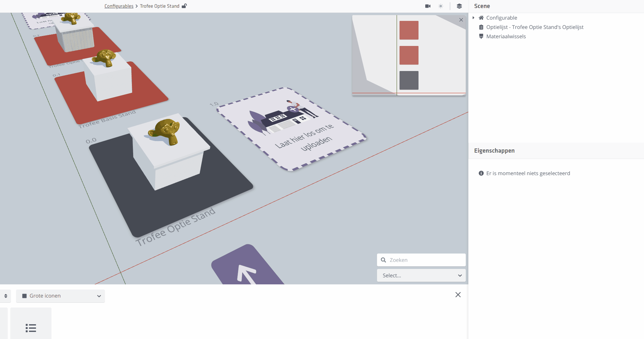The height and width of the screenshot is (339, 644).
Task: Click the dark gray square in minimap
Action: coord(409,80)
